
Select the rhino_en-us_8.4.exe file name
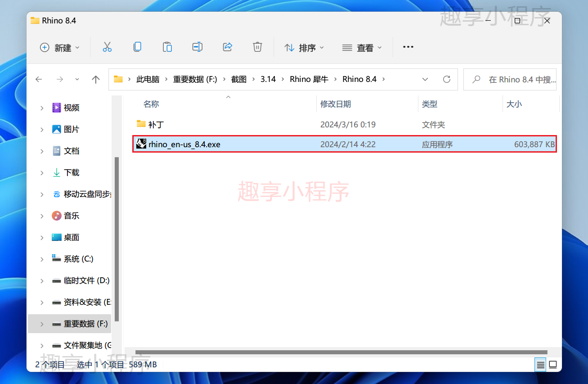click(184, 145)
